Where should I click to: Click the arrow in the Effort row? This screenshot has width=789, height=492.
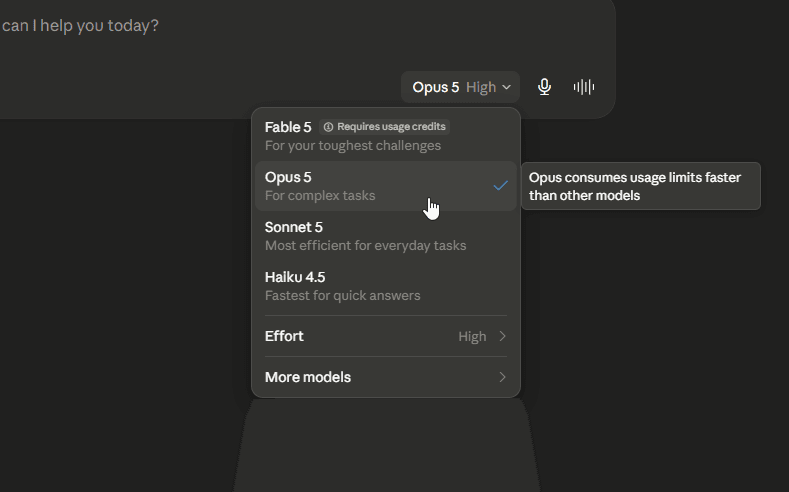[502, 336]
